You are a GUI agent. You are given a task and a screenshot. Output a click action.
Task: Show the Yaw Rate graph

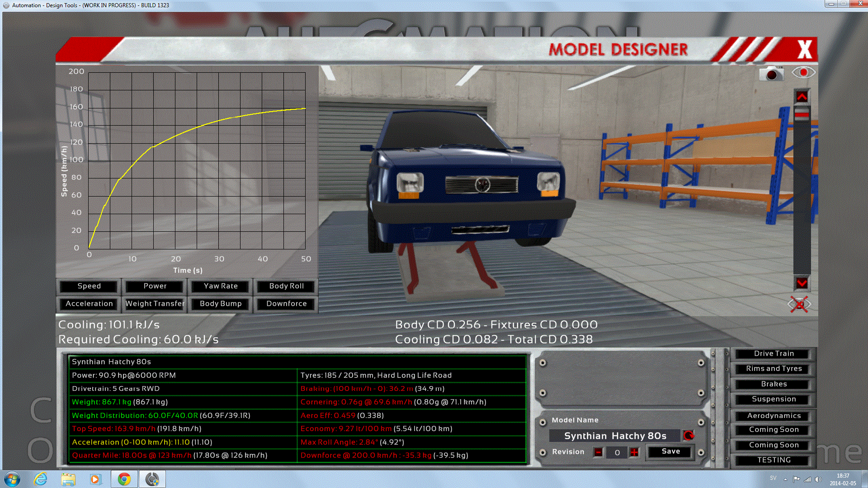tap(221, 286)
